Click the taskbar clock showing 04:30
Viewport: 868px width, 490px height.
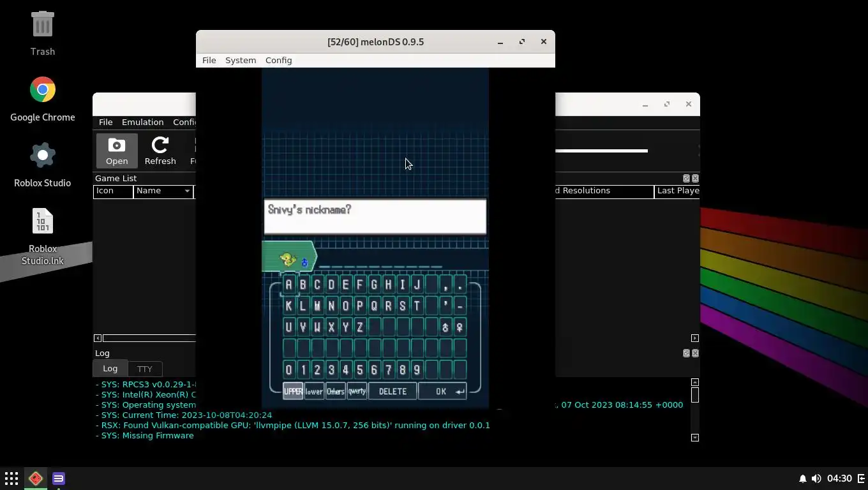839,479
